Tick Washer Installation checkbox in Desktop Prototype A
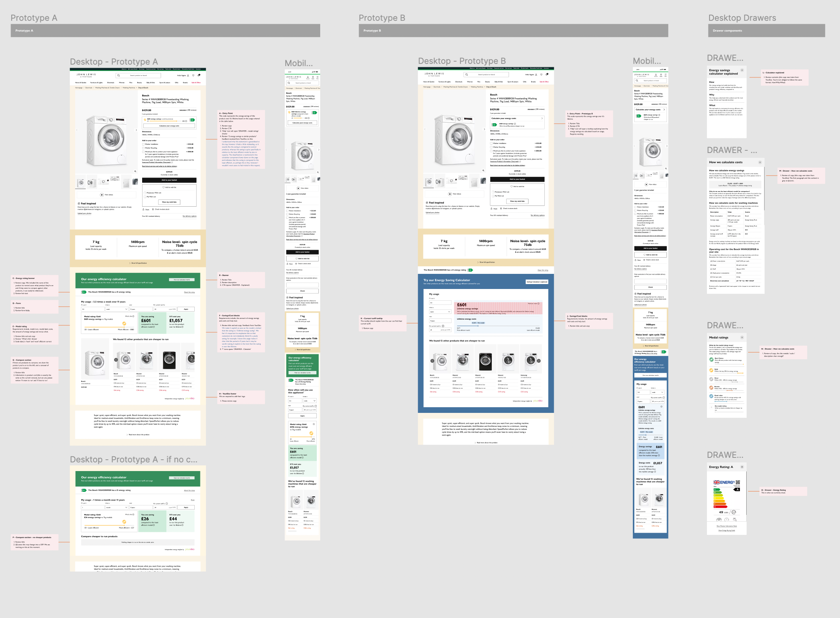Image resolution: width=840 pixels, height=618 pixels. (x=143, y=144)
